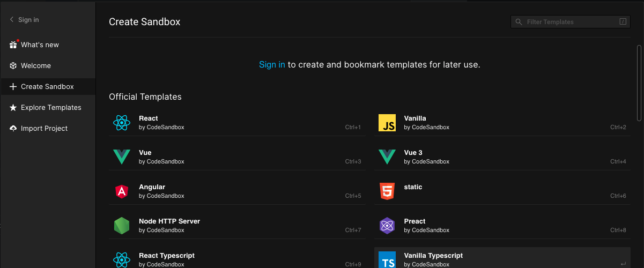Go to Import Project

click(x=44, y=129)
